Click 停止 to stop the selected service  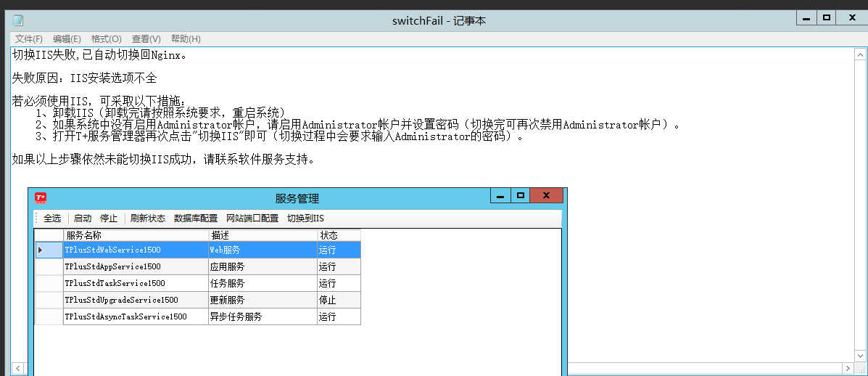tap(109, 218)
